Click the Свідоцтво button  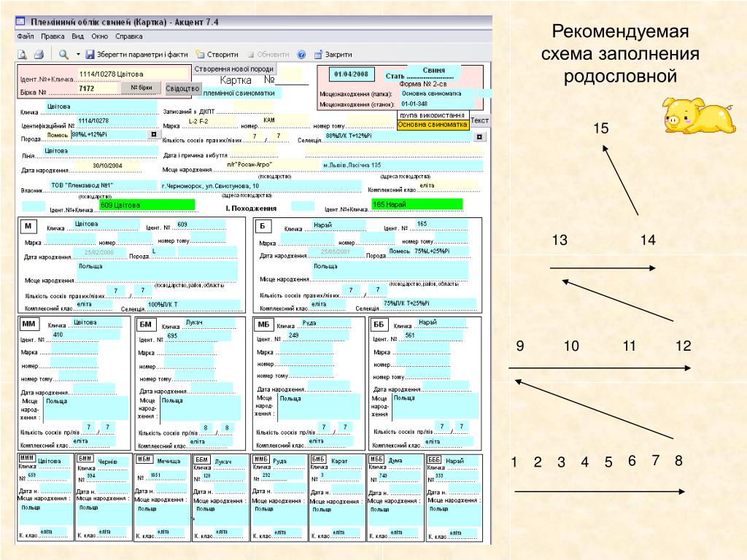click(182, 88)
